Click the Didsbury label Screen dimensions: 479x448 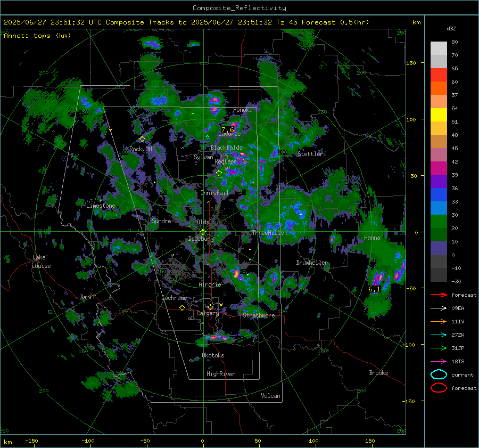(201, 239)
